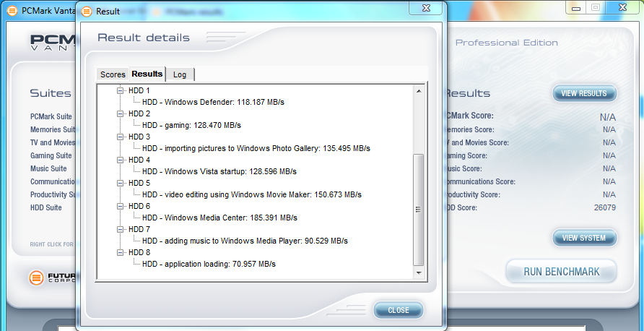
Task: Select the video editing Movie Maker row
Action: [252, 194]
